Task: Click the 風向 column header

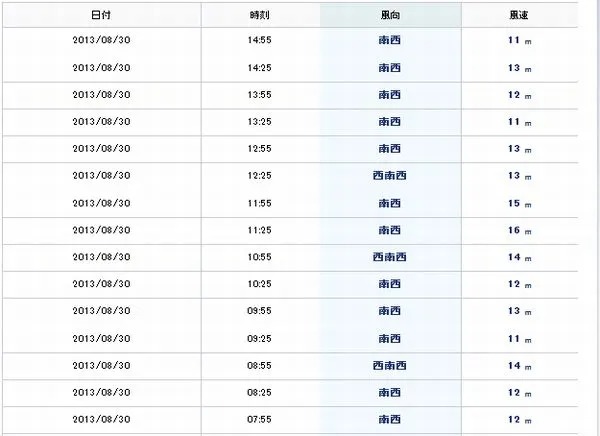Action: (x=390, y=15)
